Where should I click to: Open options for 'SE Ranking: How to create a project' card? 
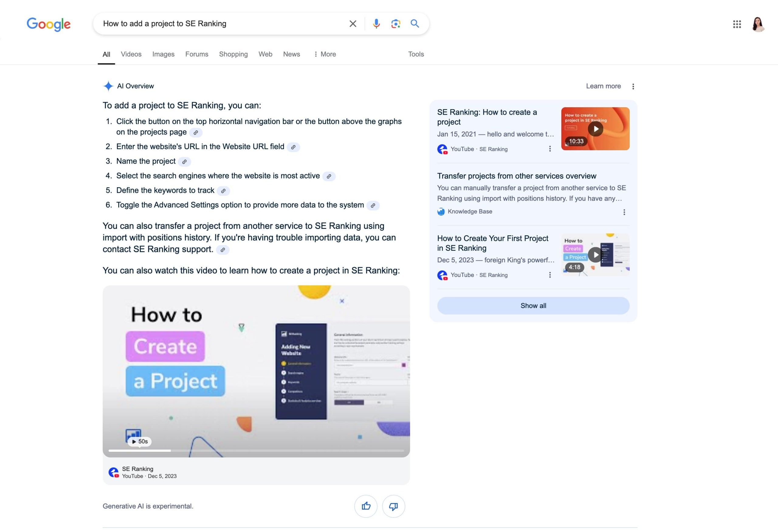[550, 149]
